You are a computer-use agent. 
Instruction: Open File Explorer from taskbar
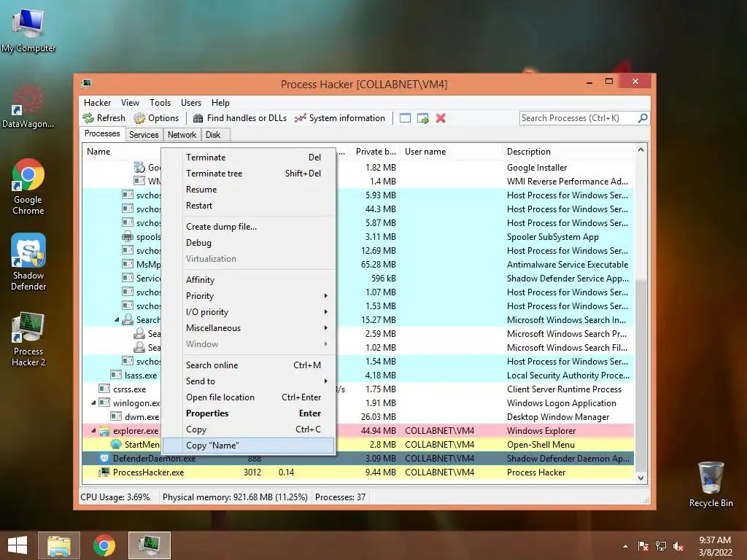[59, 545]
